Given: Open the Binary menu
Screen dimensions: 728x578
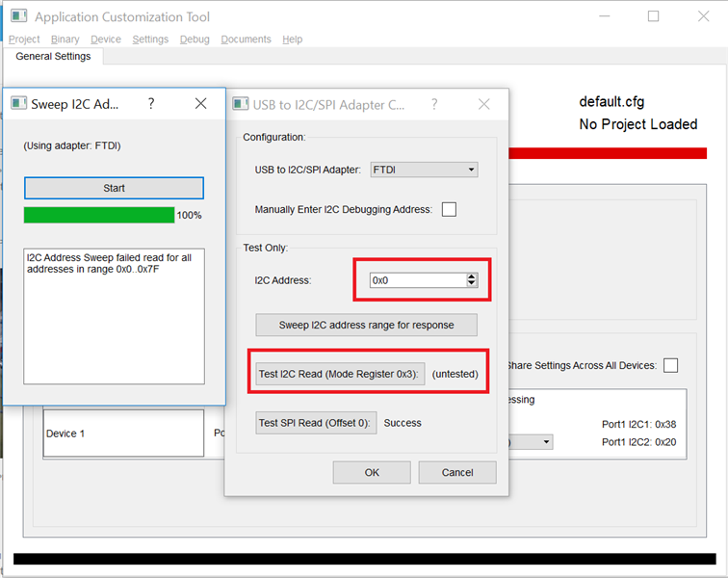Looking at the screenshot, I should 65,39.
